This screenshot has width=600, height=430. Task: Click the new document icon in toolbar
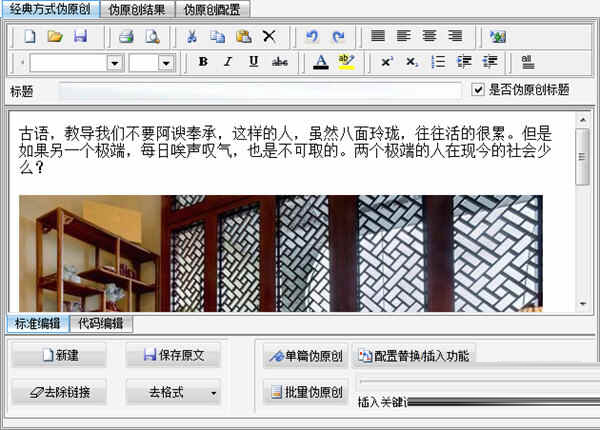(x=30, y=37)
